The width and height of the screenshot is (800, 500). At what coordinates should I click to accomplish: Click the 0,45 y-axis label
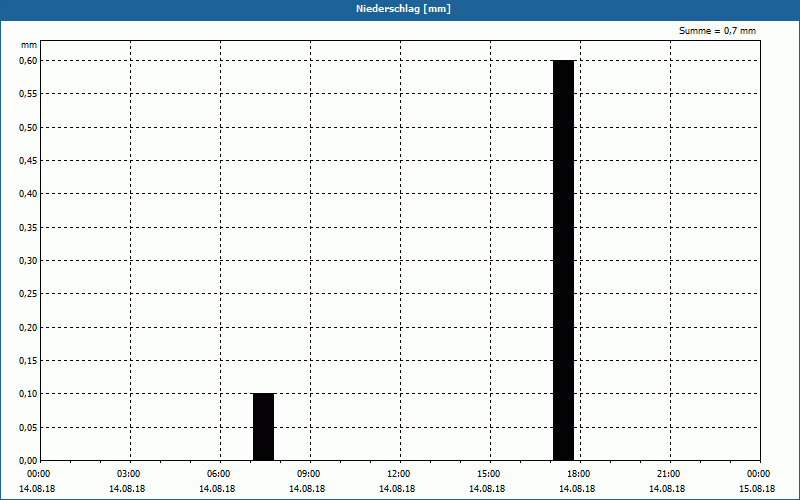[28, 161]
